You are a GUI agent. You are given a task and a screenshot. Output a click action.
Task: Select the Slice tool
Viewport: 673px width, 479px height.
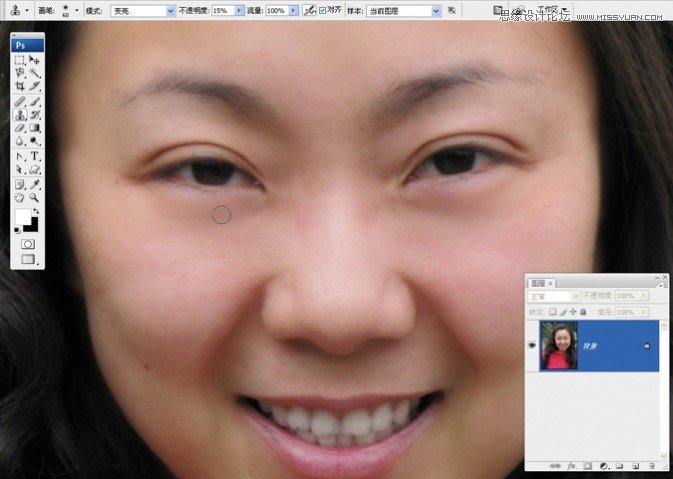(34, 86)
